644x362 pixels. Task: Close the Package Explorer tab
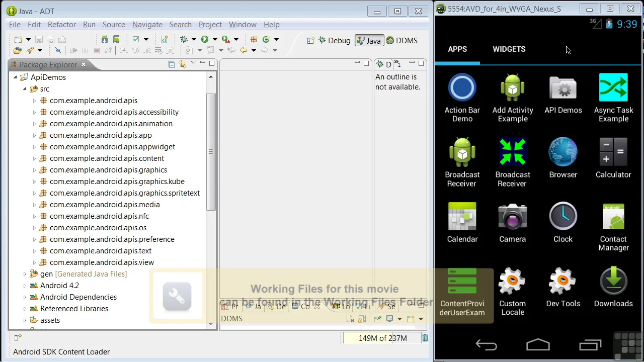[x=84, y=64]
